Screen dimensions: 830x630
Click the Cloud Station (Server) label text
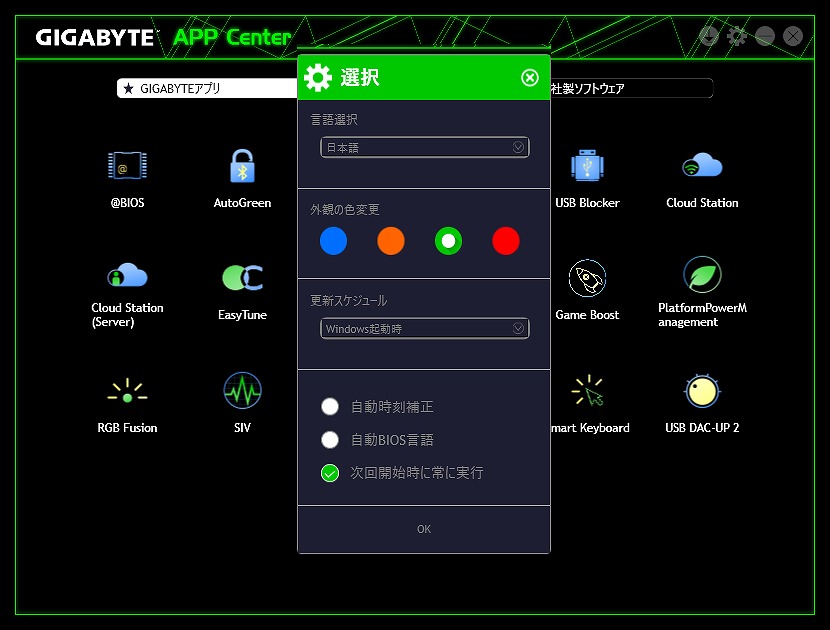pyautogui.click(x=127, y=315)
